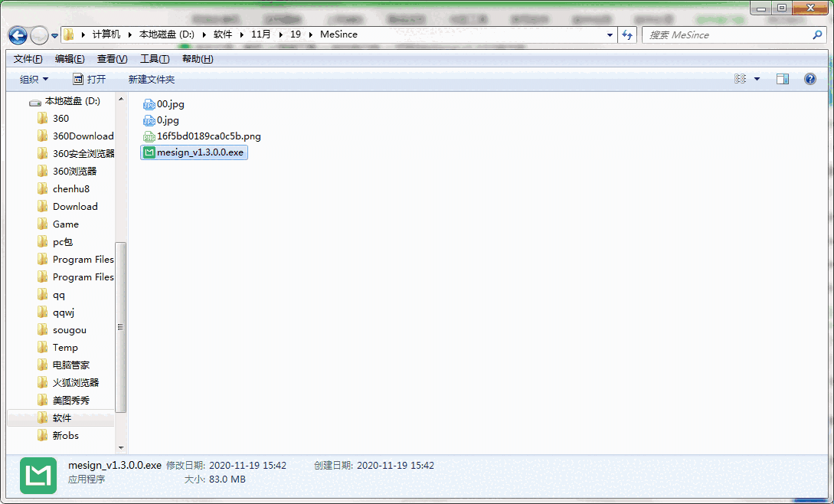Select 本地磁盘 (D:) in the address path
Screen dimensions: 834x504
(x=166, y=34)
